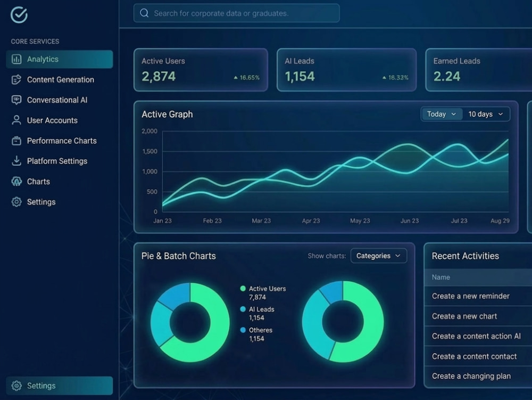532x400 pixels.
Task: Click the gear icon in bottom Settings bar
Action: [x=16, y=386]
